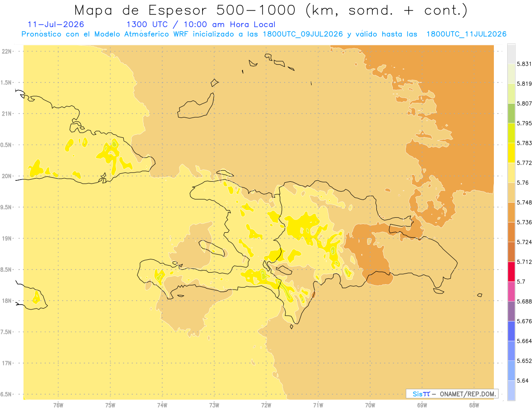Click the 'ONAMET/REP.DOM.' credit label
The image size is (532, 411).
(468, 394)
